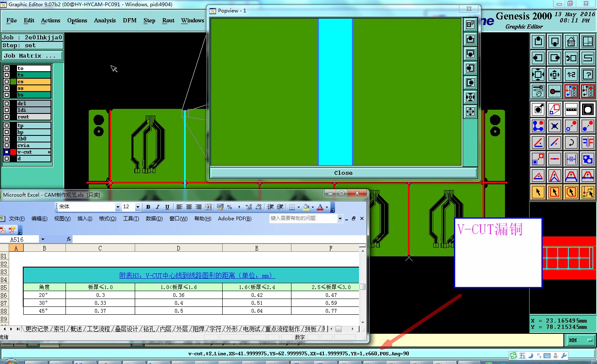Open the Name Box dropdown arrow
597x364 pixels.
[43, 239]
